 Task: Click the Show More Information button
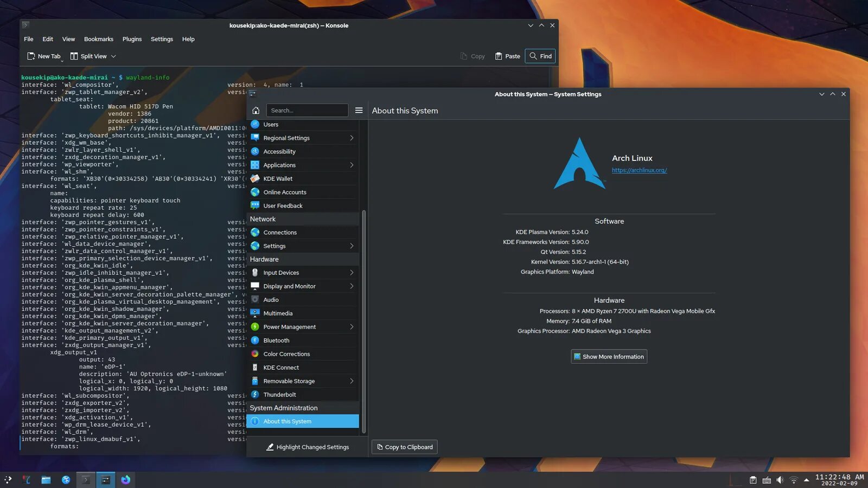(x=609, y=356)
